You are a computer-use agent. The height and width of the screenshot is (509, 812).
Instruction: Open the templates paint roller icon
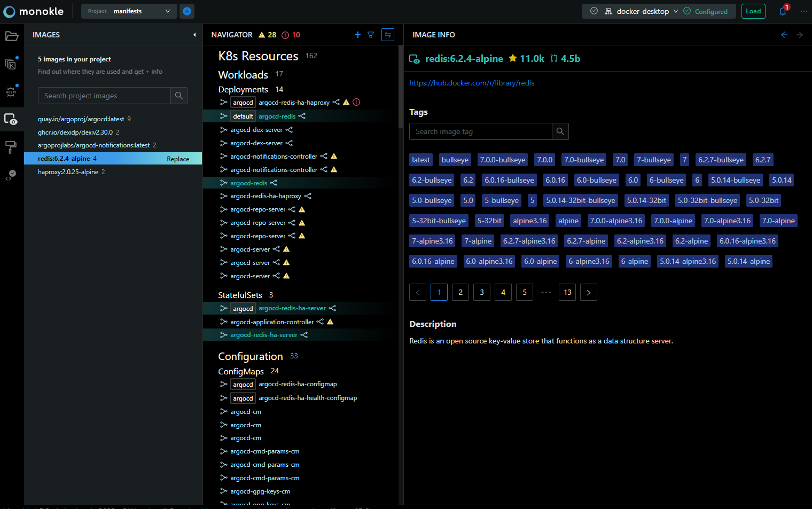pos(11,147)
